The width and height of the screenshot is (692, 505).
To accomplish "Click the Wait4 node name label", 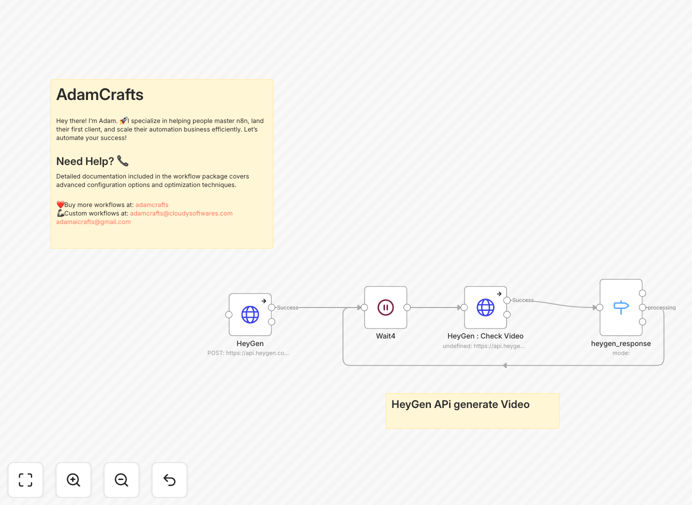I will pos(386,336).
